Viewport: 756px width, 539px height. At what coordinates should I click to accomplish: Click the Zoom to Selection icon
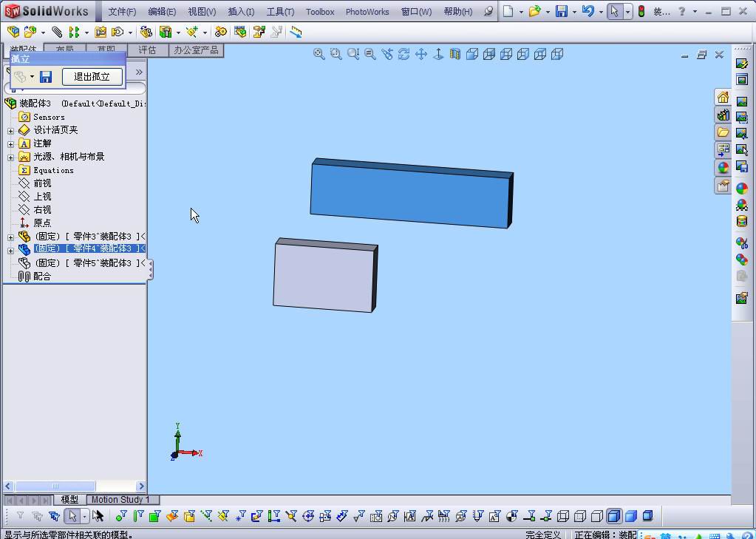click(370, 54)
